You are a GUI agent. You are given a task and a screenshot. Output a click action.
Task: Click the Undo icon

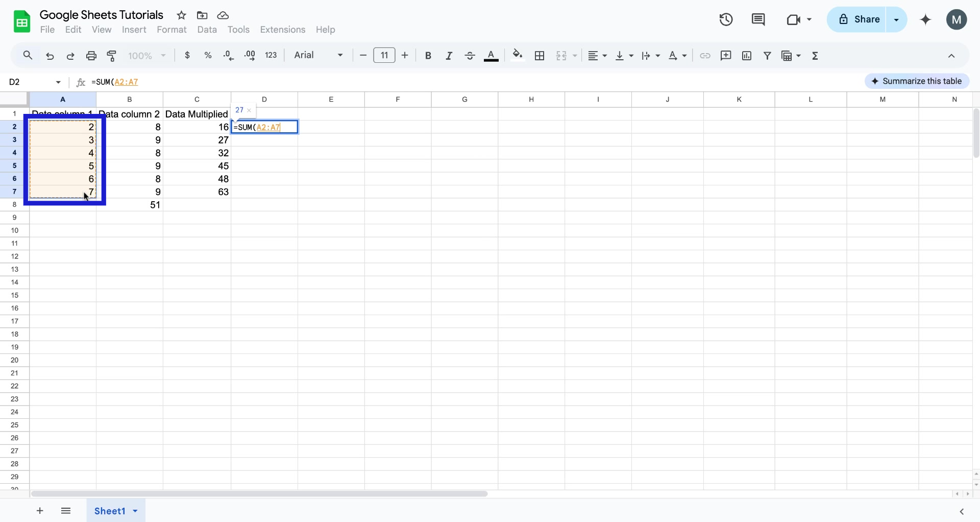[50, 56]
